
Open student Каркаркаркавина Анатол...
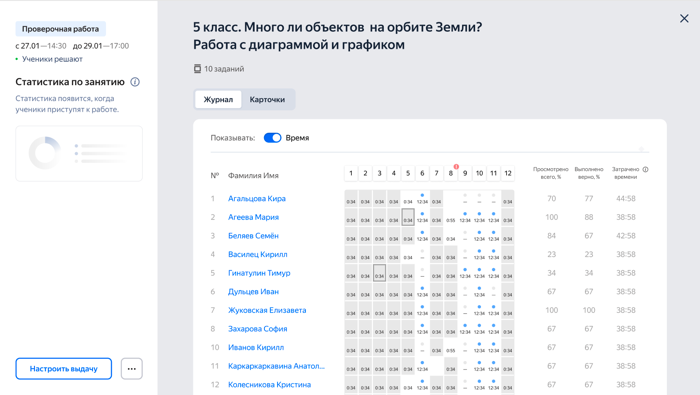tap(276, 366)
